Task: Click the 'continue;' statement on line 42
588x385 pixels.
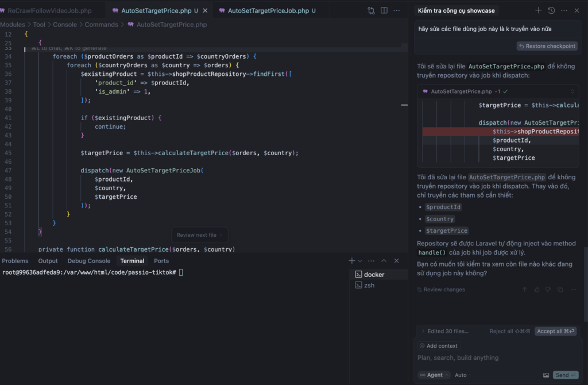Action: coord(110,127)
